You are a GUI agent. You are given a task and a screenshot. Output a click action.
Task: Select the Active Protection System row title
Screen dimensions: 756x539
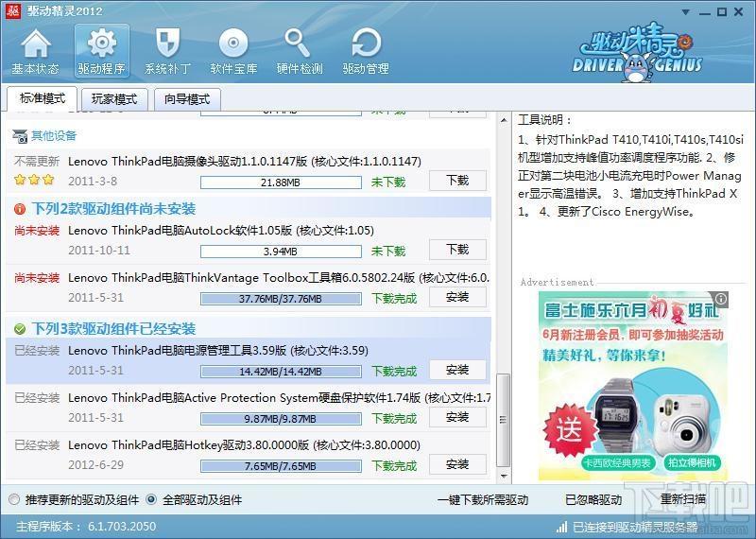click(279, 397)
